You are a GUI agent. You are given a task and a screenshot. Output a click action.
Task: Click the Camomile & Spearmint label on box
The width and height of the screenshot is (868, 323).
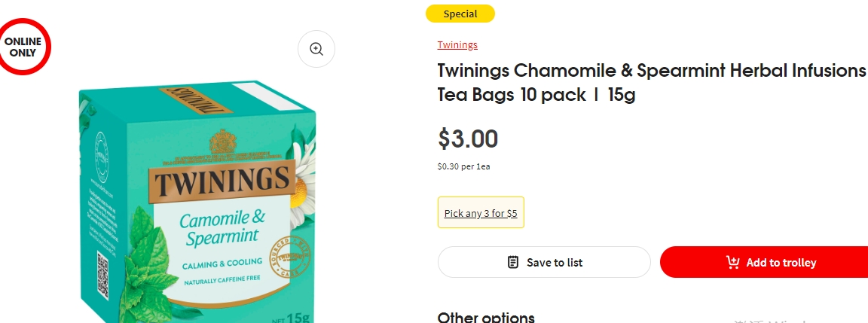click(222, 227)
